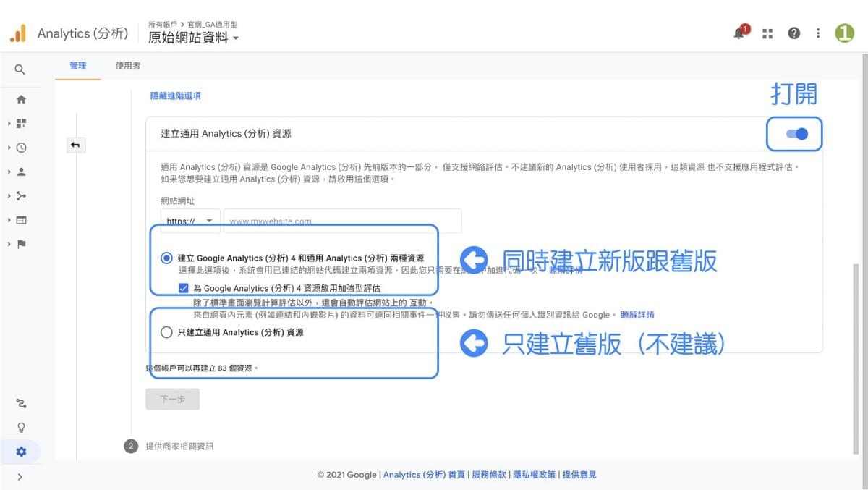Expand the Audience sidebar arrow

pos(9,172)
